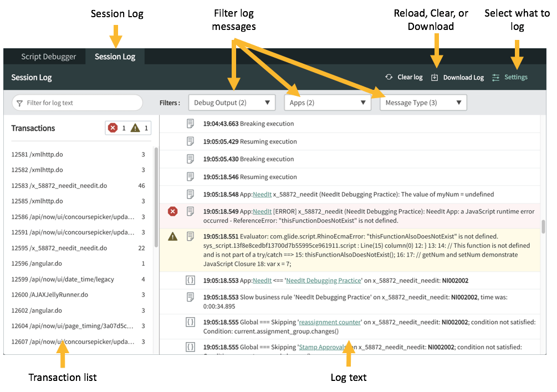Click the warning triangle on Evaluator message
The image size is (557, 392).
(172, 236)
